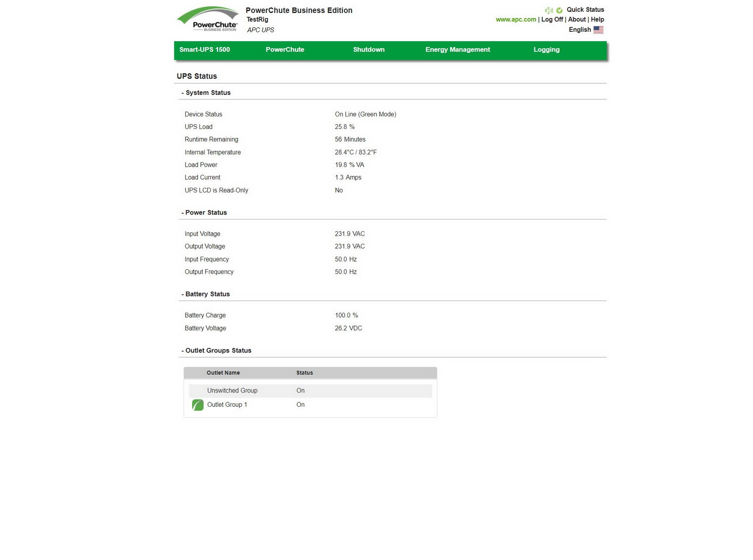The width and height of the screenshot is (753, 560).
Task: Open the PowerChute menu
Action: 285,50
